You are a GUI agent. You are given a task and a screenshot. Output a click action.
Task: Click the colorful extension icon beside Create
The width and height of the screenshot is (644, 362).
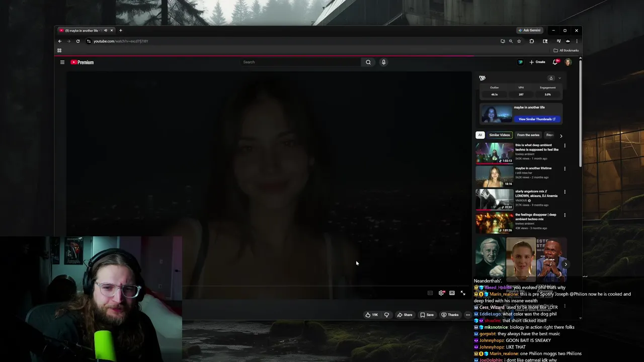pos(521,62)
